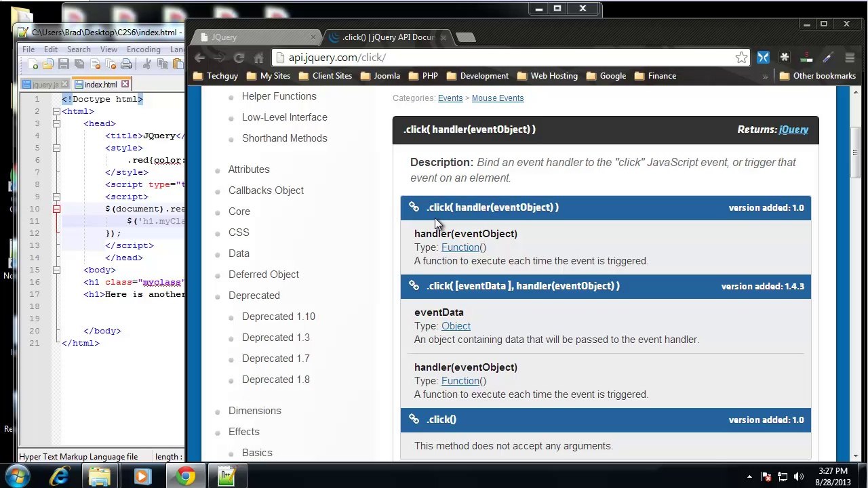Select index.html tab in Notepad++
This screenshot has height=488, width=868.
pyautogui.click(x=101, y=85)
